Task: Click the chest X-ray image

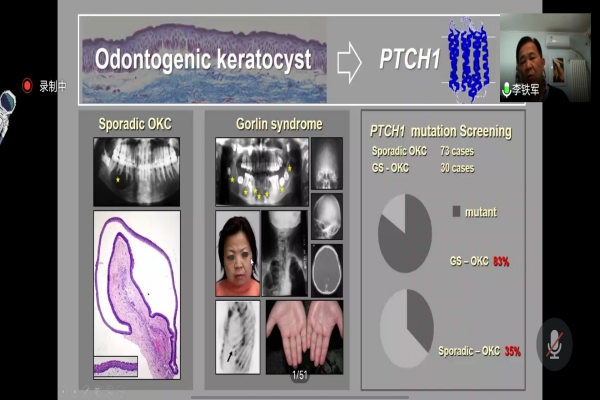Action: tap(284, 253)
